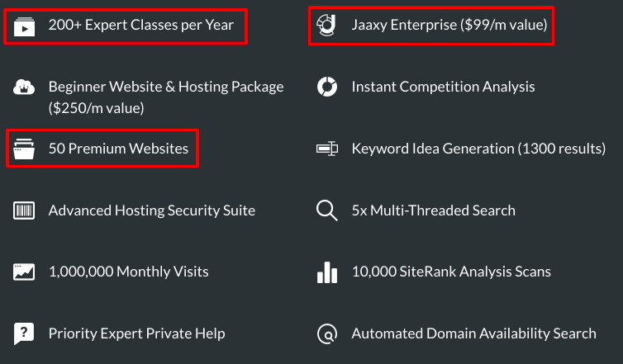Click the stacked folders Premium Websites icon

24,149
